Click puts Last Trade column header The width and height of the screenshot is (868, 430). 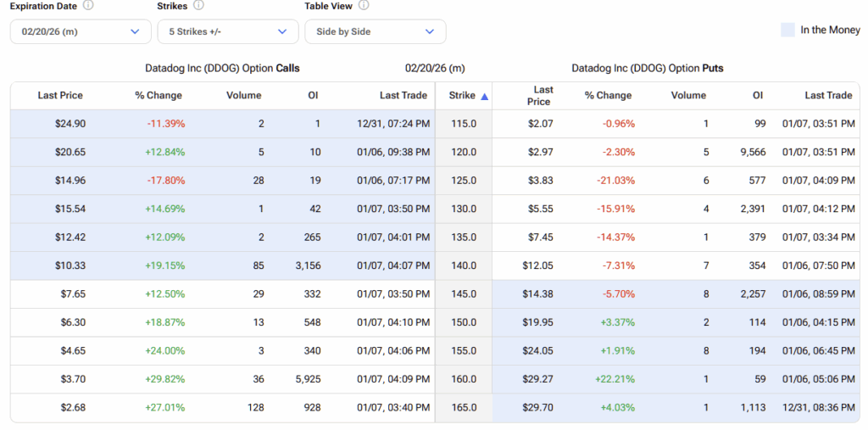coord(827,96)
